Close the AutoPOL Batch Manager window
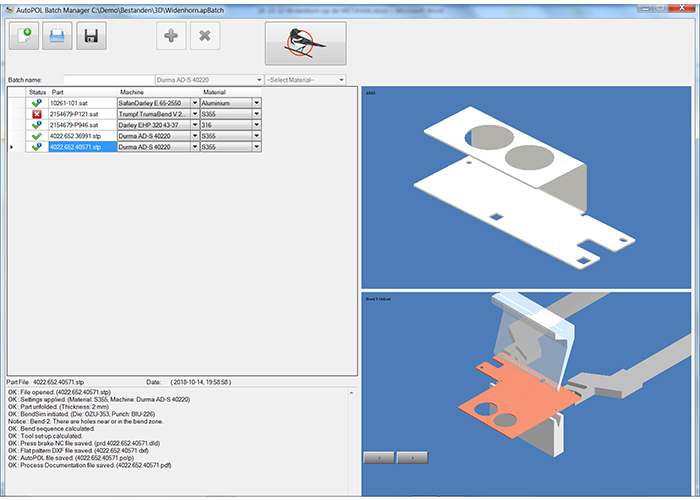Viewport: 700px width, 500px height. [682, 8]
